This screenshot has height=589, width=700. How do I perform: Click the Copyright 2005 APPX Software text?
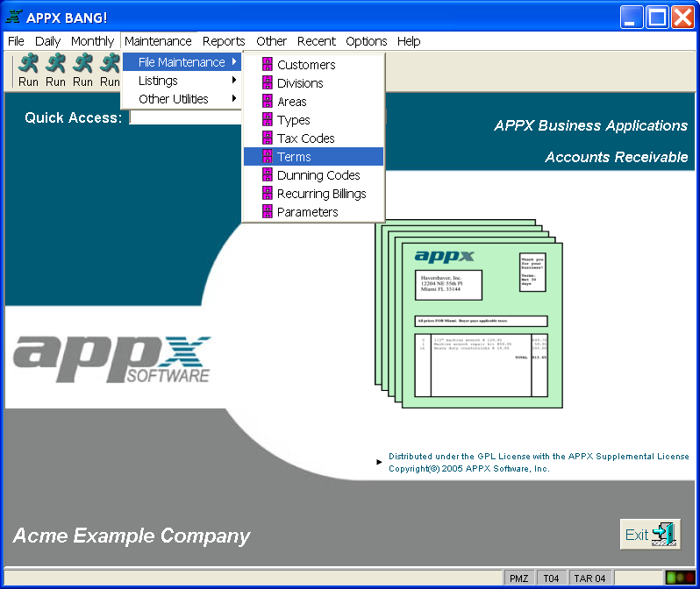click(468, 469)
